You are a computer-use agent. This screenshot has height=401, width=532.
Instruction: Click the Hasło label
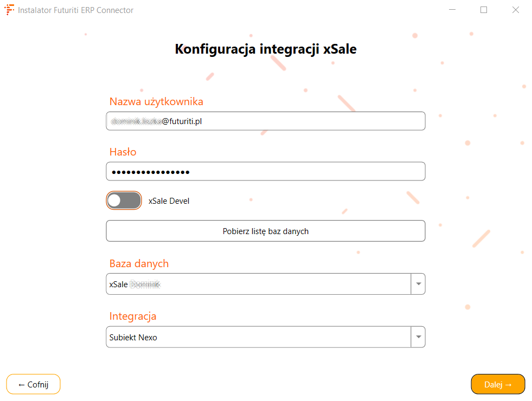click(x=123, y=152)
